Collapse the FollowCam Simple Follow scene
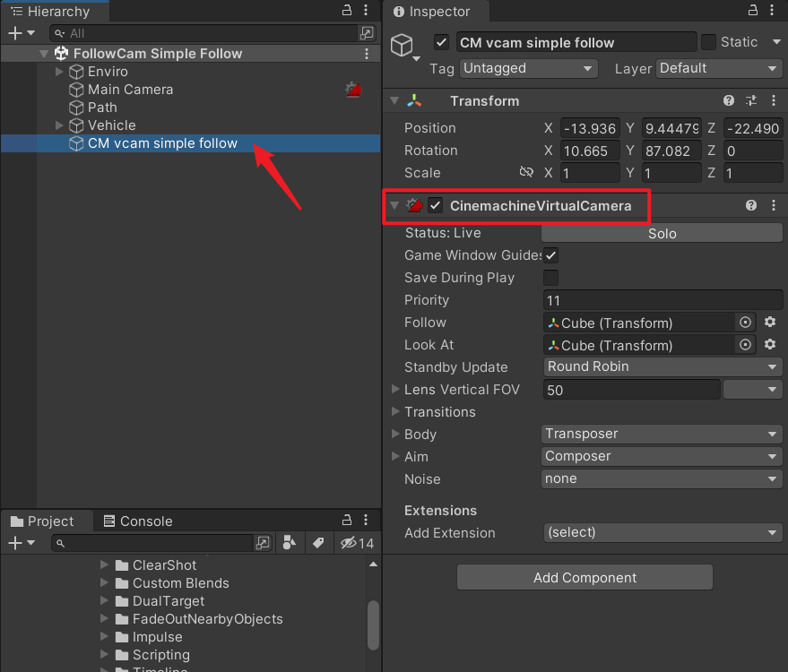Viewport: 788px width, 672px height. tap(44, 54)
